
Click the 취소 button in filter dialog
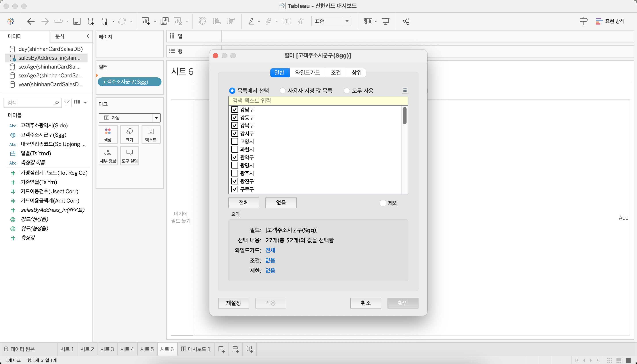coord(365,303)
